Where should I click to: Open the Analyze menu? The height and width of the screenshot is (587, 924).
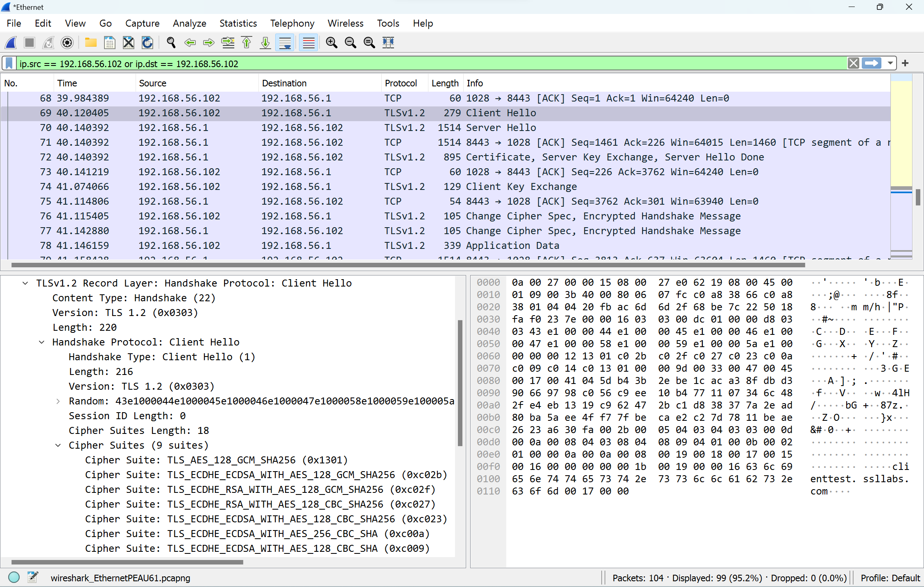(189, 23)
